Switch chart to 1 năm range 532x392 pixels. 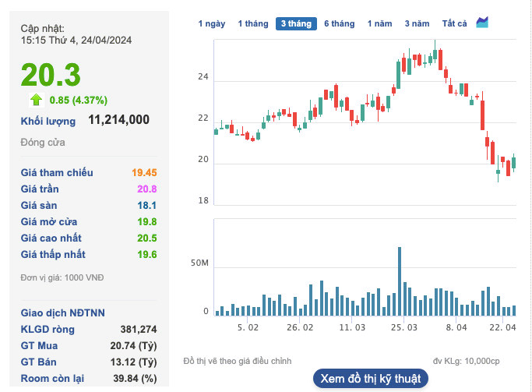pos(379,23)
